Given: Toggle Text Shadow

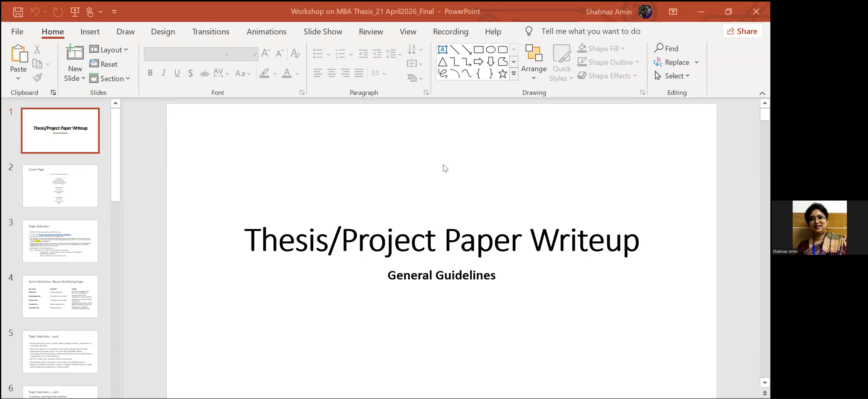Looking at the screenshot, I should [x=190, y=73].
